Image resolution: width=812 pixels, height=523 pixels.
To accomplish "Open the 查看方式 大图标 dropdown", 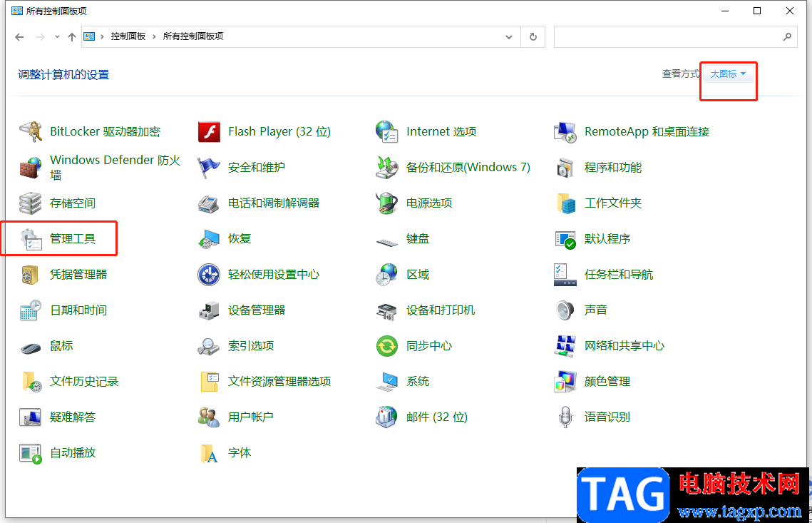I will pos(728,74).
